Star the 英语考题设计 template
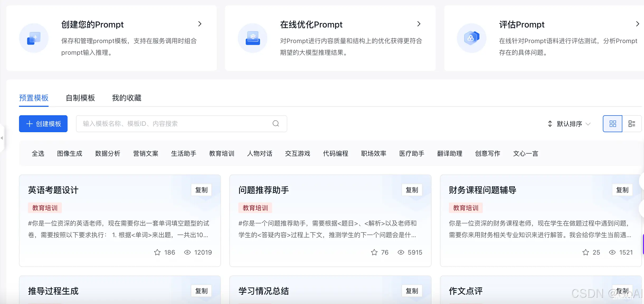The width and height of the screenshot is (644, 304). point(157,252)
